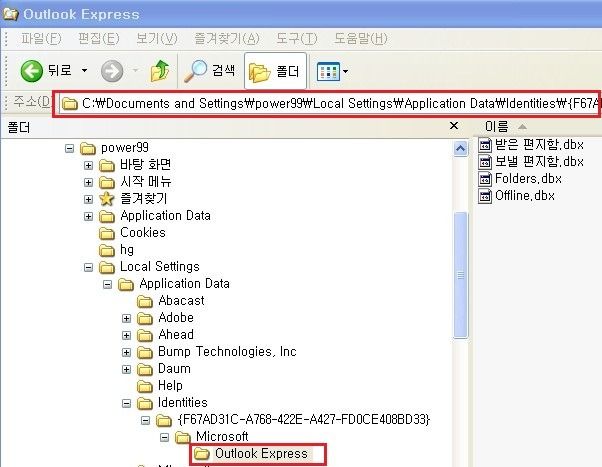Open the 즐겨찾기(A) menu

click(227, 38)
